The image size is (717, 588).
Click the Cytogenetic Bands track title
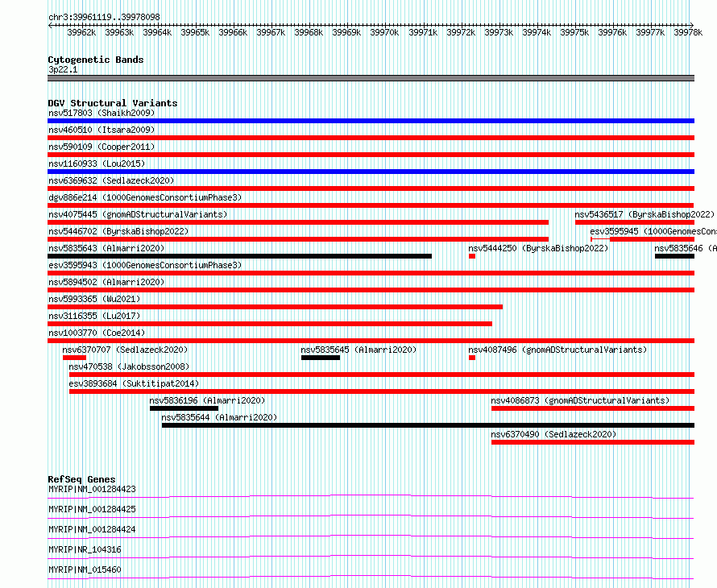pyautogui.click(x=96, y=60)
